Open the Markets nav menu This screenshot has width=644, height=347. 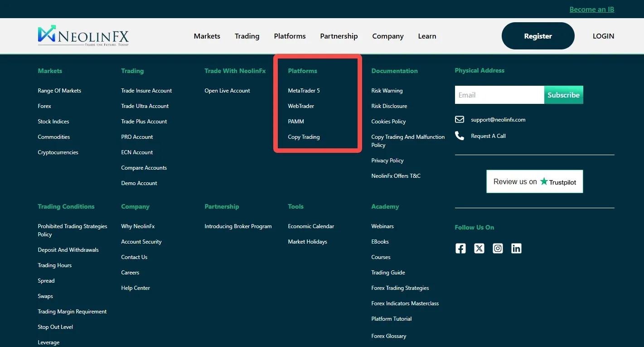207,36
